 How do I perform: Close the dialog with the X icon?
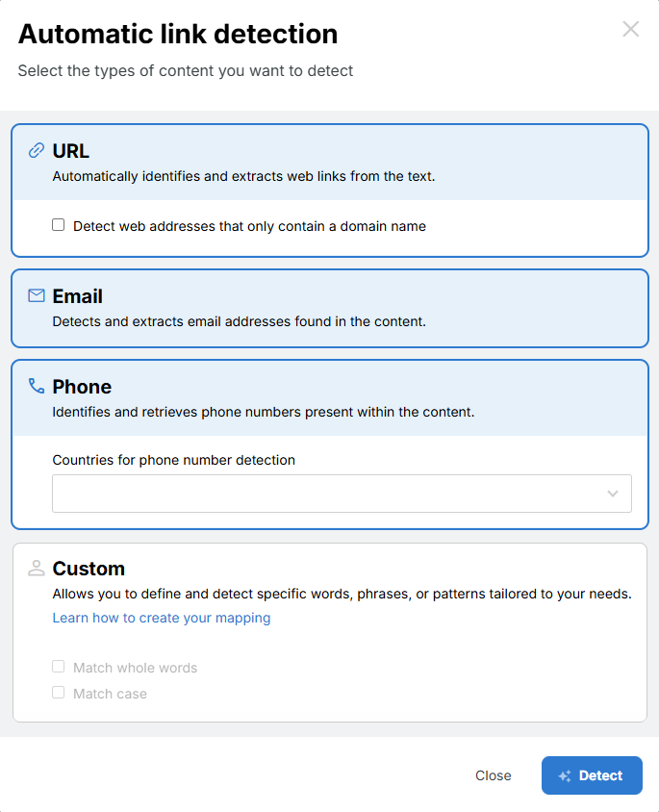[630, 29]
